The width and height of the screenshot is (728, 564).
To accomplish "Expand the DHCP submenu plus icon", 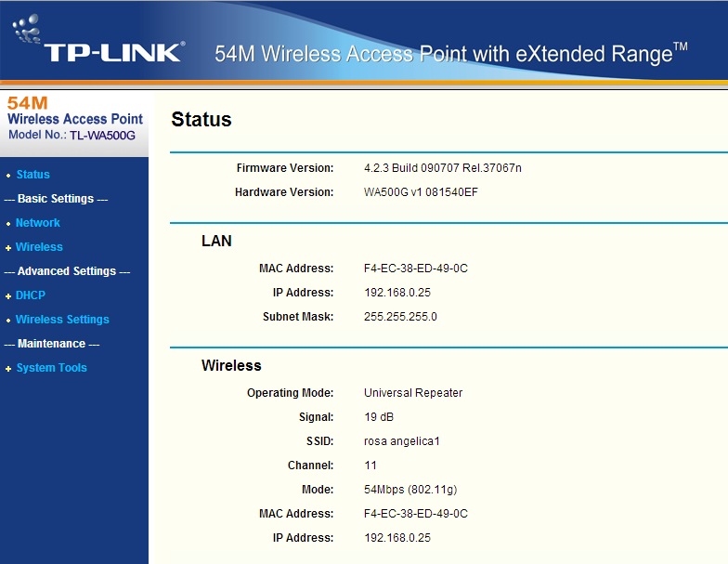I will point(7,296).
